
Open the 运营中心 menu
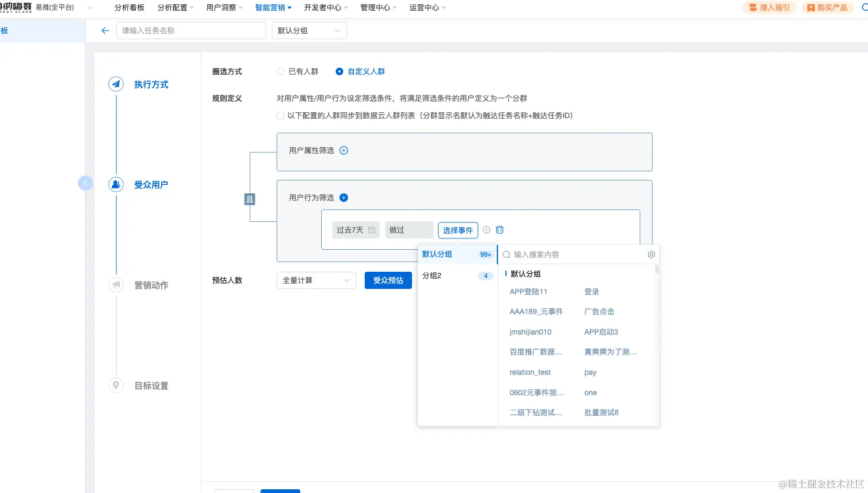[428, 8]
